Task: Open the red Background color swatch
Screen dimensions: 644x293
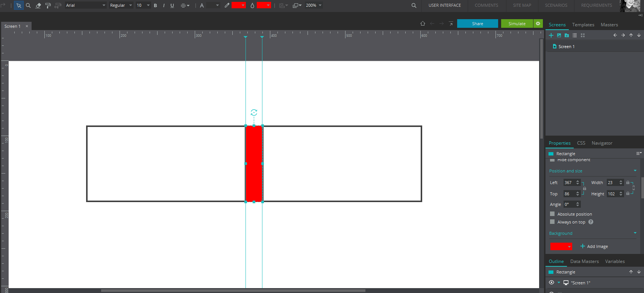Action: 561,246
